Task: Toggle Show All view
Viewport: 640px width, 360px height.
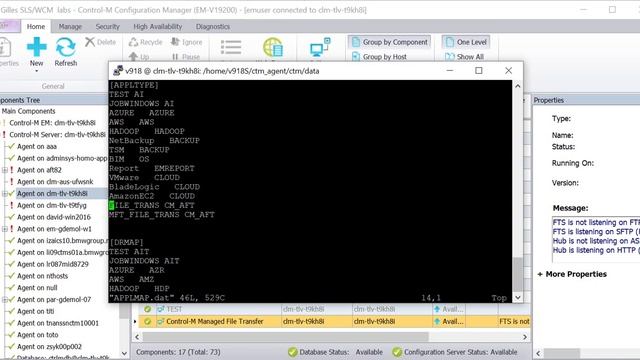Action: pos(464,57)
